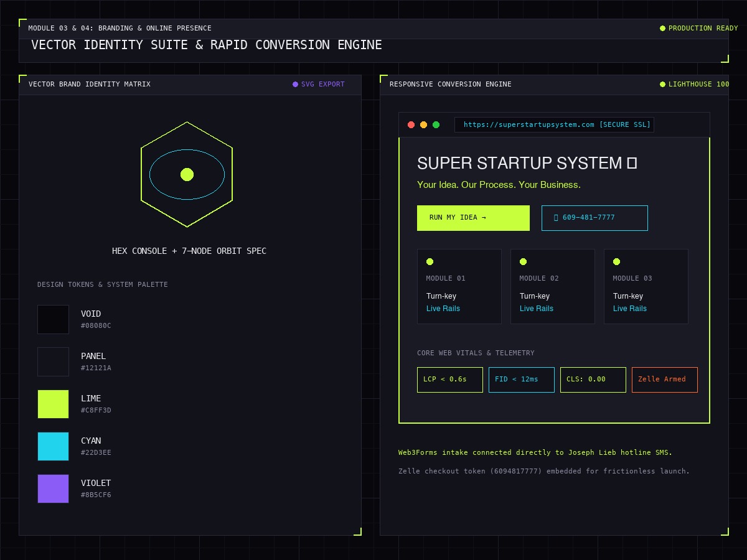
Task: Click the SUPER STARTUP SYSTEM heading
Action: [x=527, y=163]
